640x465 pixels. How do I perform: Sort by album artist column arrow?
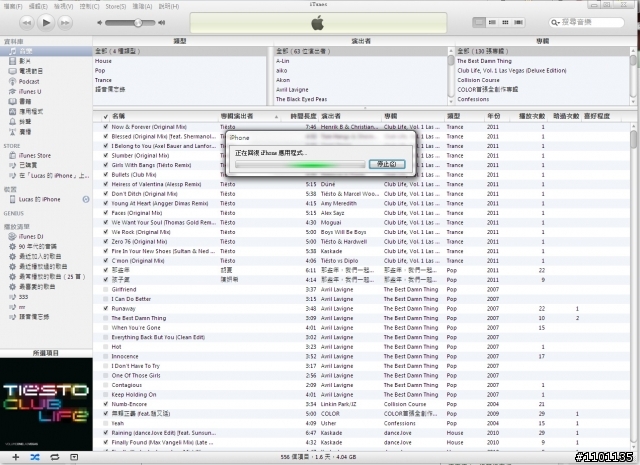[x=276, y=117]
